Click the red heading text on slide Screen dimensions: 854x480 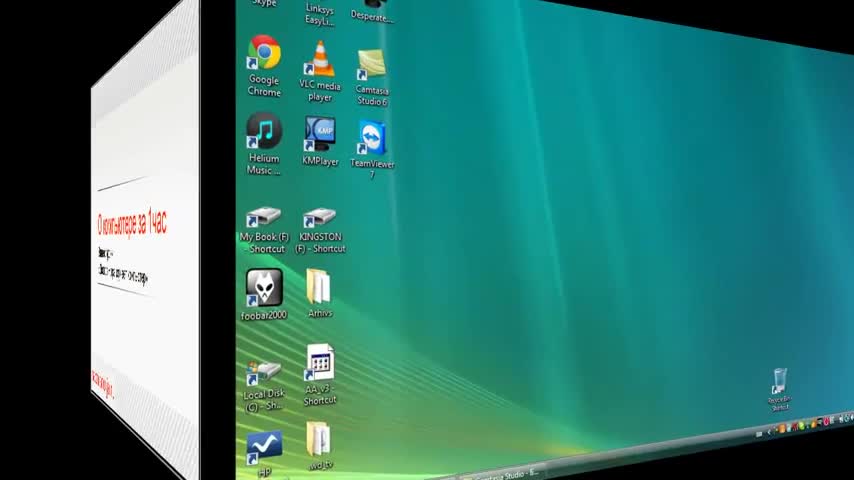pos(132,223)
